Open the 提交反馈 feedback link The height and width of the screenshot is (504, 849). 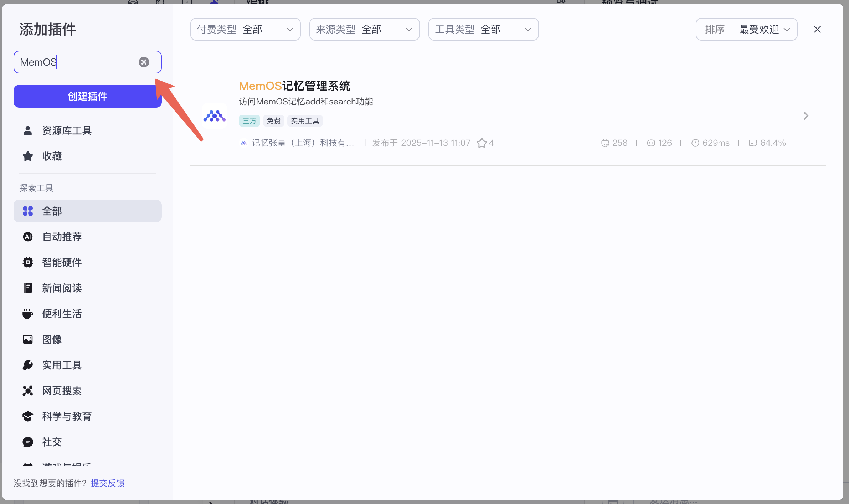click(x=108, y=483)
